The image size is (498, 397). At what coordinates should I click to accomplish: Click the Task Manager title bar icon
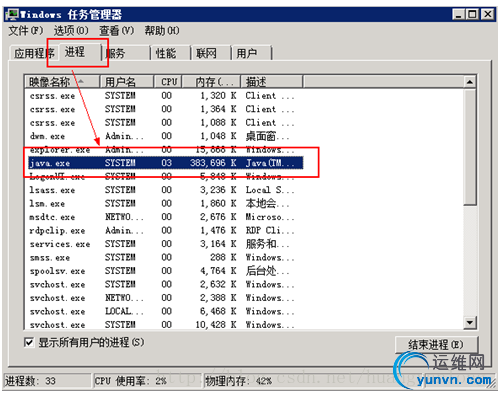(13, 14)
